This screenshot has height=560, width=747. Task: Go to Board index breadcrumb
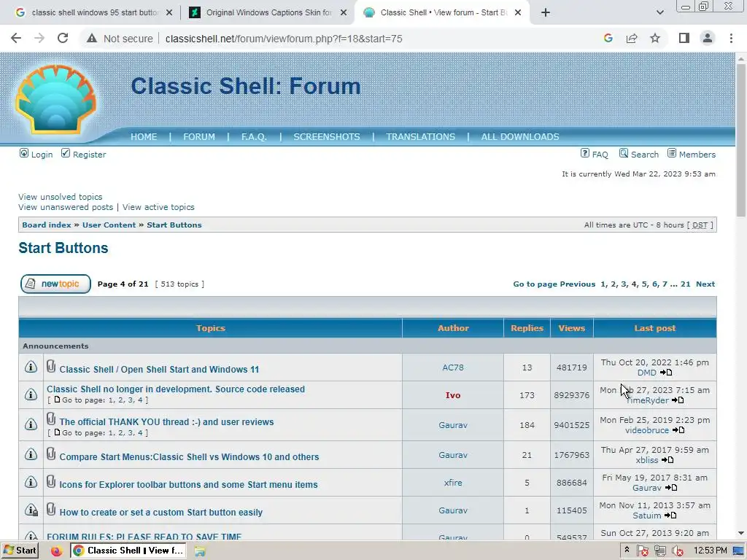pos(47,225)
